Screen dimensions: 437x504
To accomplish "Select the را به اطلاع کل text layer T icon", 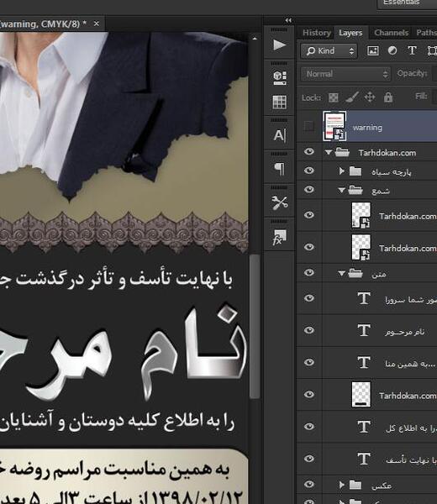I will coord(364,427).
